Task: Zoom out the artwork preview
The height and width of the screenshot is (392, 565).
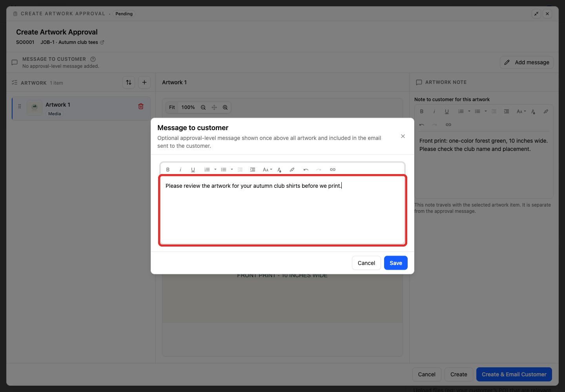Action: 203,107
